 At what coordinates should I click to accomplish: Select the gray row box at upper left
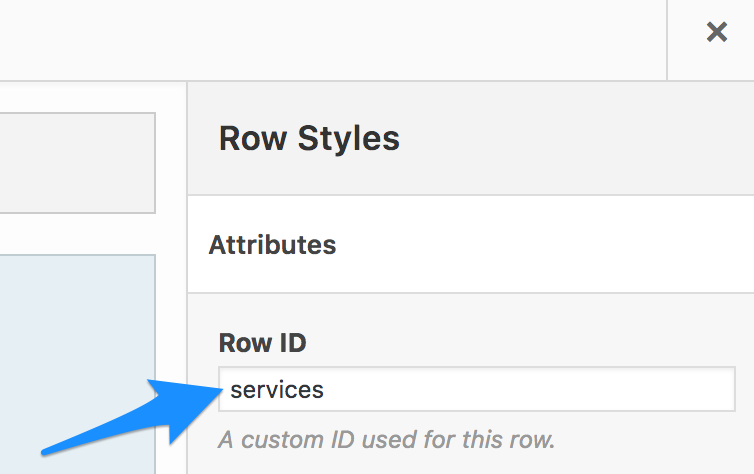point(77,163)
